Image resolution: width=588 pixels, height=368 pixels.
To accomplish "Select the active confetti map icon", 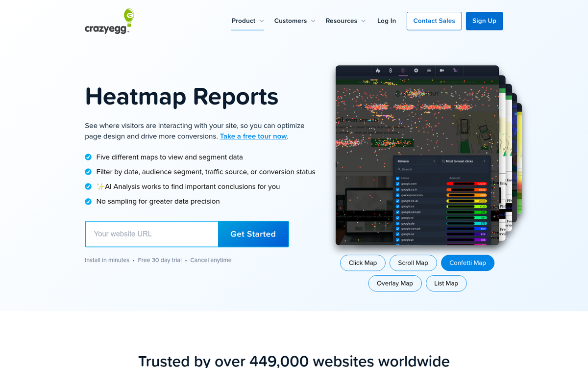I will click(403, 70).
